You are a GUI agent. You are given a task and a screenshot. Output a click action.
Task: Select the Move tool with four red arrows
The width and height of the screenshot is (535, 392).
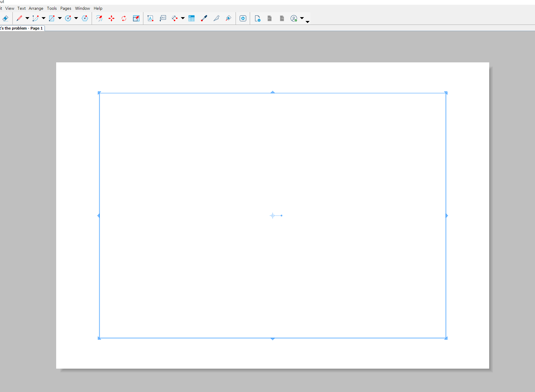point(111,18)
